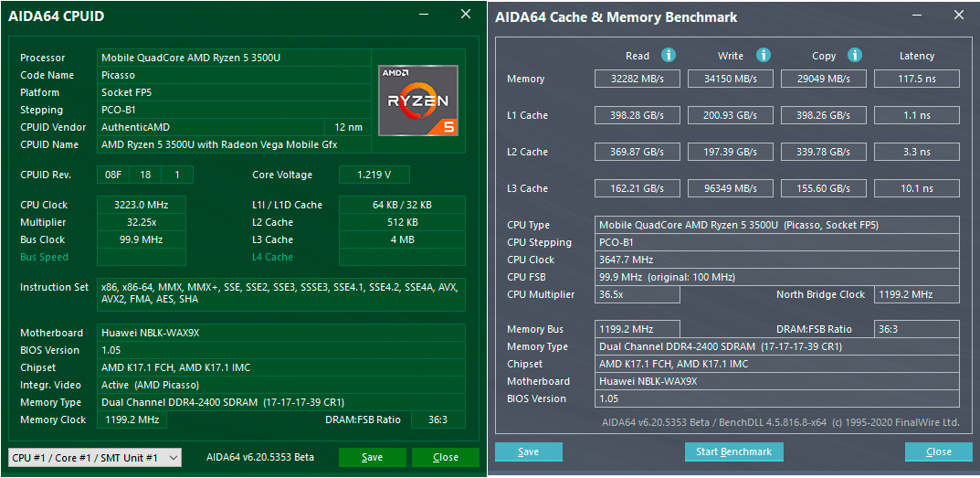Click the L1 Cache Write value field
The width and height of the screenshot is (980, 478).
pos(731,115)
